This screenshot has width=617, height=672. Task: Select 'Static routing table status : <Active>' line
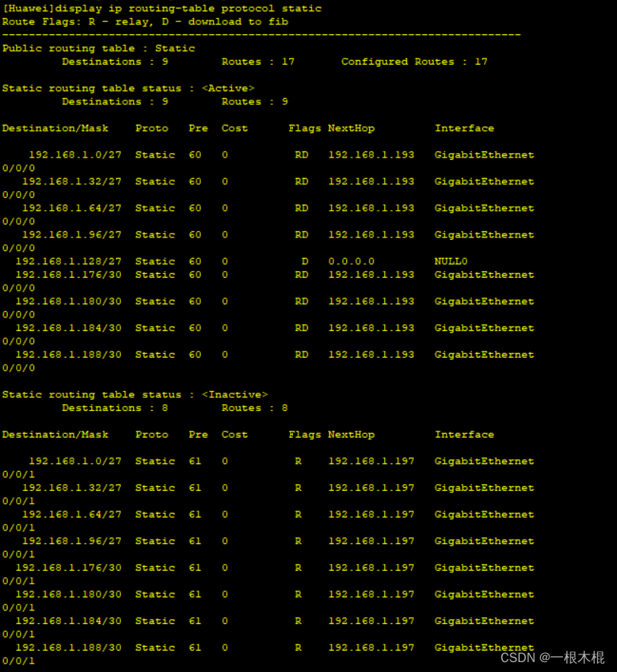129,88
